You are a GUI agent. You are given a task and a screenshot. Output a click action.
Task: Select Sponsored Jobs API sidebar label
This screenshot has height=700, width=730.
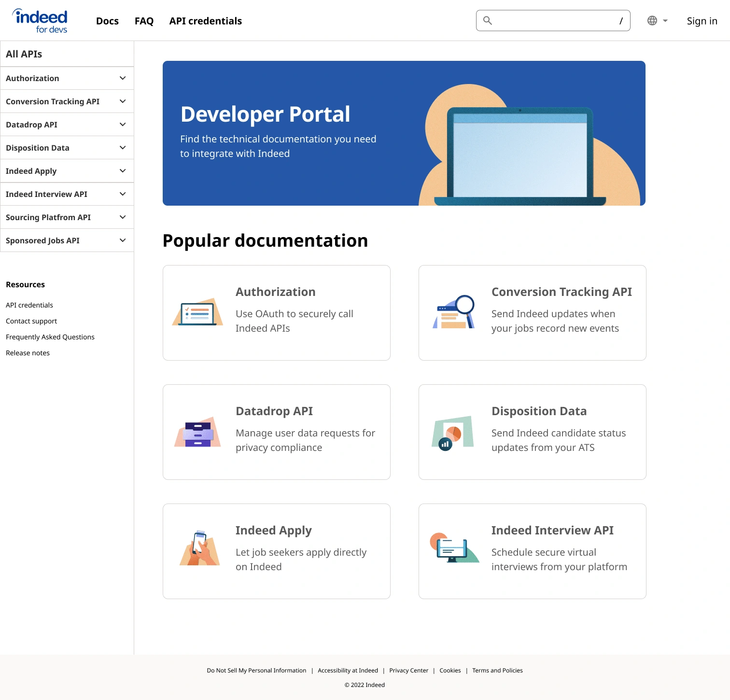pos(42,240)
